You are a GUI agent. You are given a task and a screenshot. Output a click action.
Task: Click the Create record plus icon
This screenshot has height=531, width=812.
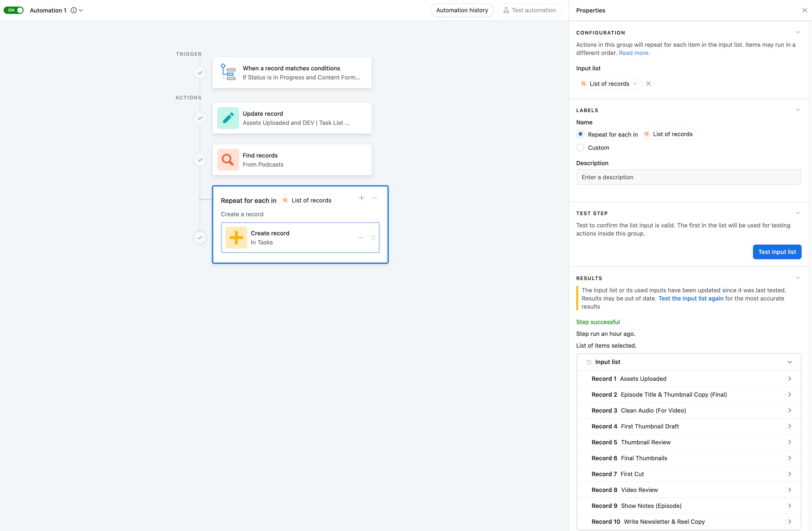[x=236, y=238]
